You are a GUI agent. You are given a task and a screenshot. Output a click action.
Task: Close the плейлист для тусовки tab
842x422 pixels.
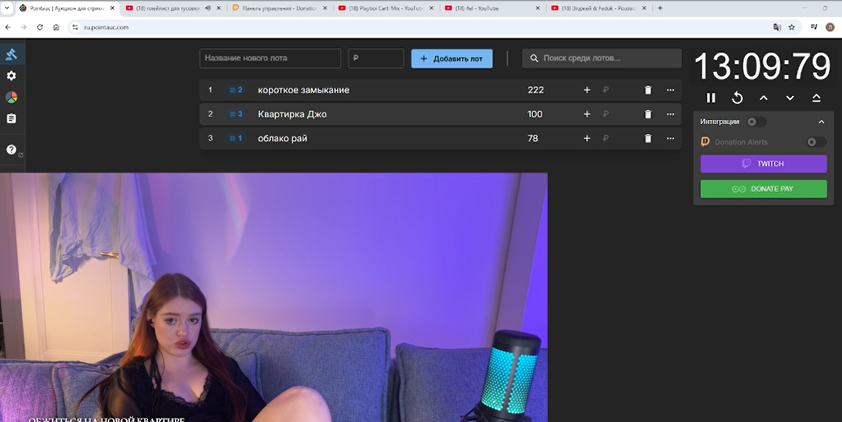(219, 8)
